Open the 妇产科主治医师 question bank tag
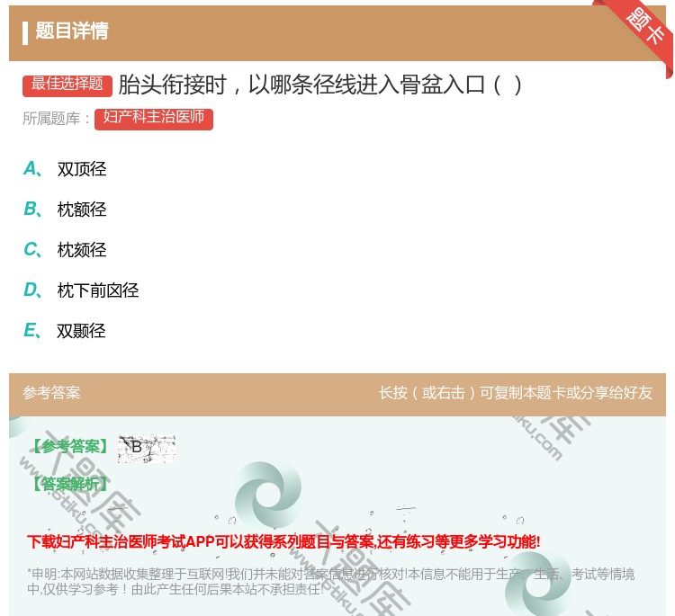This screenshot has height=616, width=675. [x=154, y=119]
